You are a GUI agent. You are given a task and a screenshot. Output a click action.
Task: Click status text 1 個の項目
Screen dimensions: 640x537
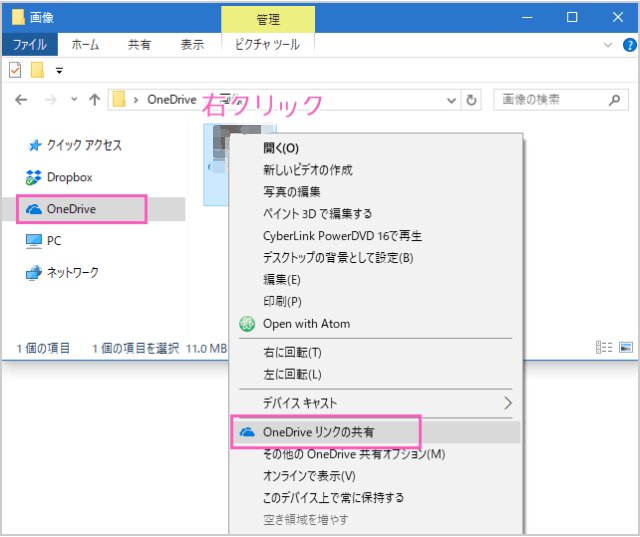[43, 348]
